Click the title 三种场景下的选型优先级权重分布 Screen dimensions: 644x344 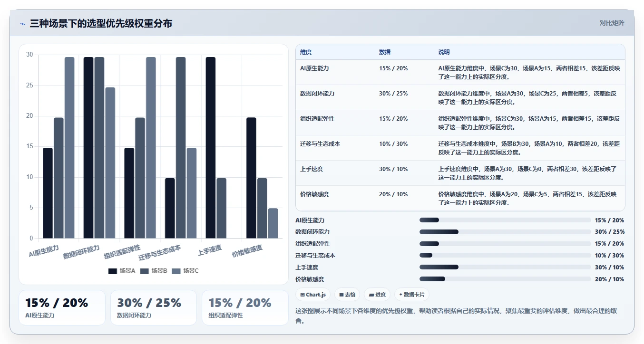click(101, 23)
